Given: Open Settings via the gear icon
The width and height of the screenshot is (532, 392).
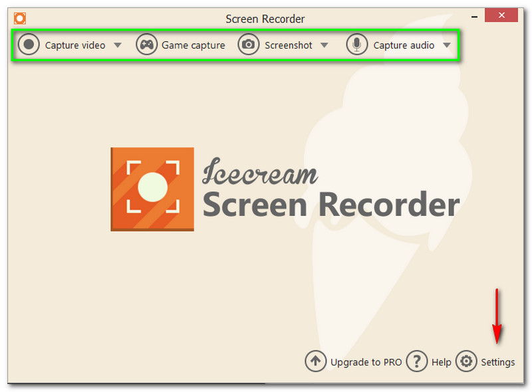Looking at the screenshot, I should click(466, 361).
